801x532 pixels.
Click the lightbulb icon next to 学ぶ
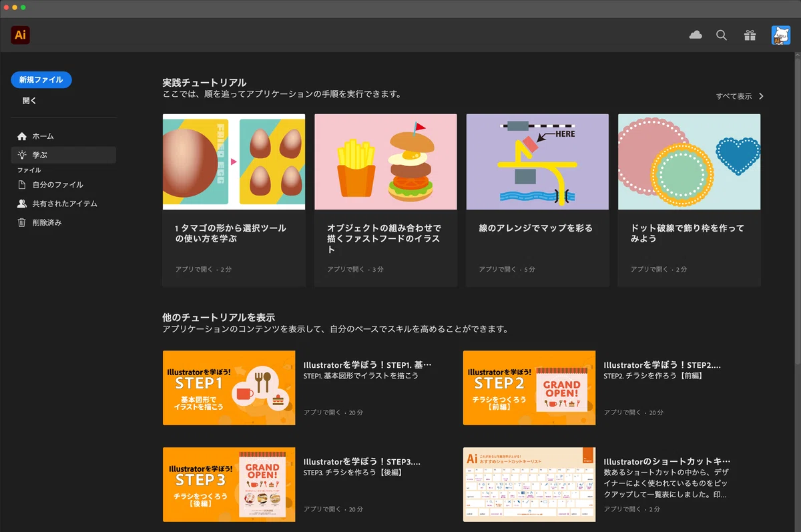point(22,155)
